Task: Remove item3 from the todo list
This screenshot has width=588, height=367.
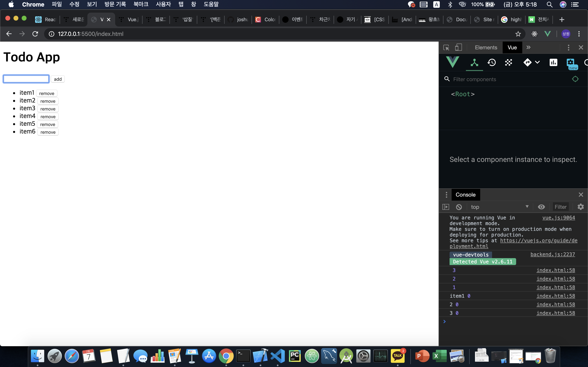Action: click(48, 109)
